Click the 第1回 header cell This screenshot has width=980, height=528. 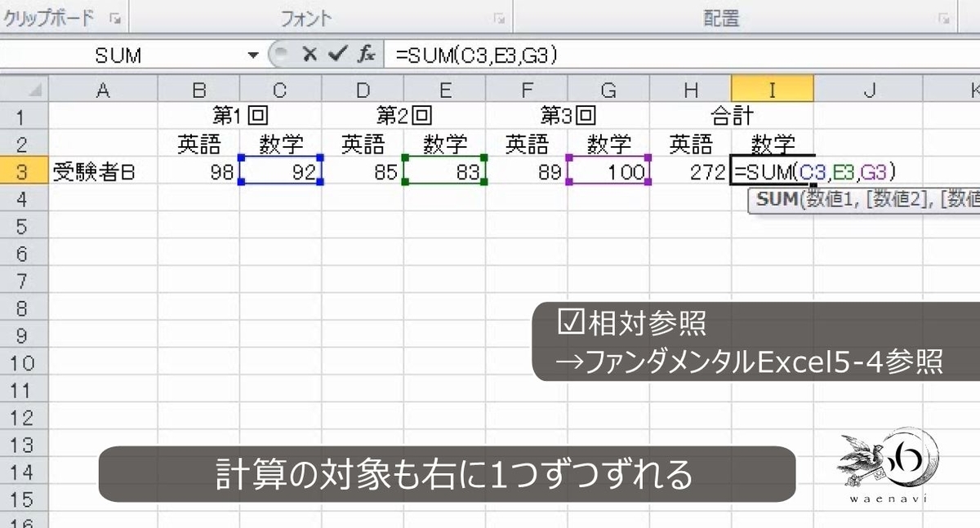click(x=239, y=118)
